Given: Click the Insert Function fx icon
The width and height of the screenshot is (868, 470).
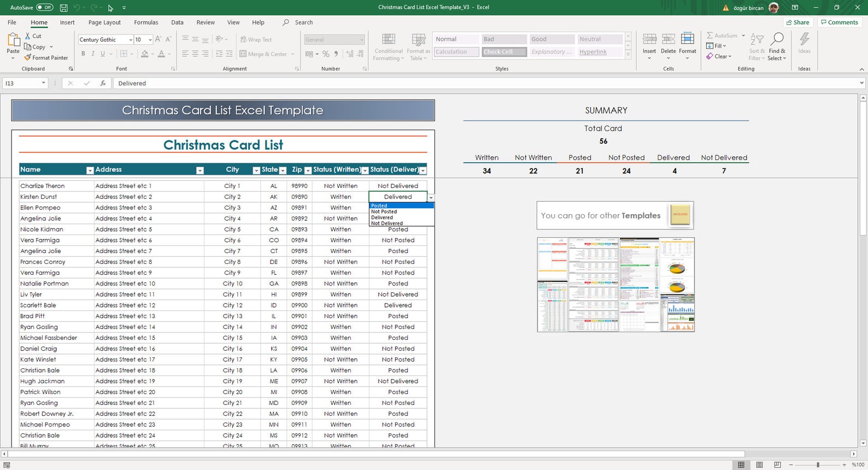Looking at the screenshot, I should [103, 83].
